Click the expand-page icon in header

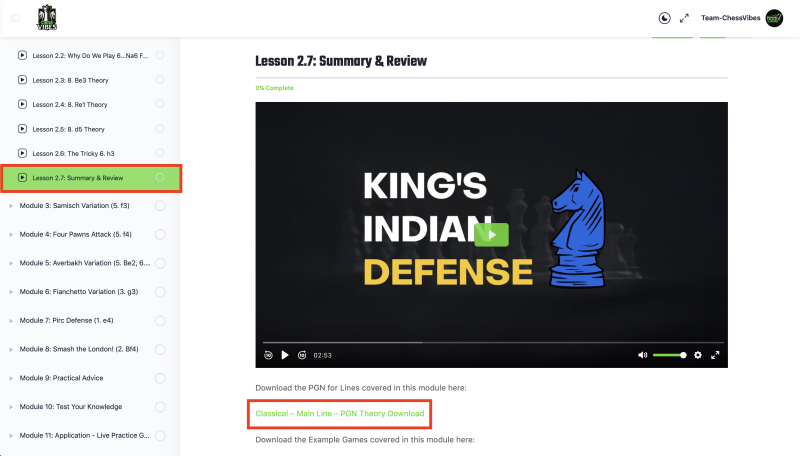[684, 18]
